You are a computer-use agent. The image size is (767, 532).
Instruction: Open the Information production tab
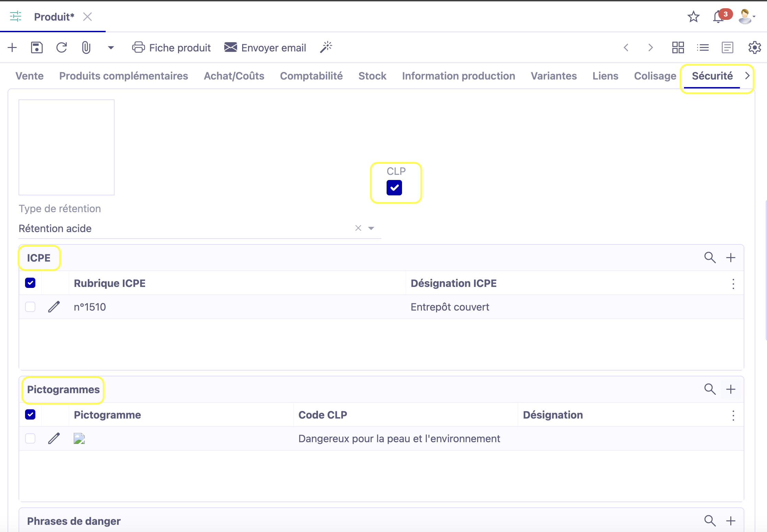(458, 76)
